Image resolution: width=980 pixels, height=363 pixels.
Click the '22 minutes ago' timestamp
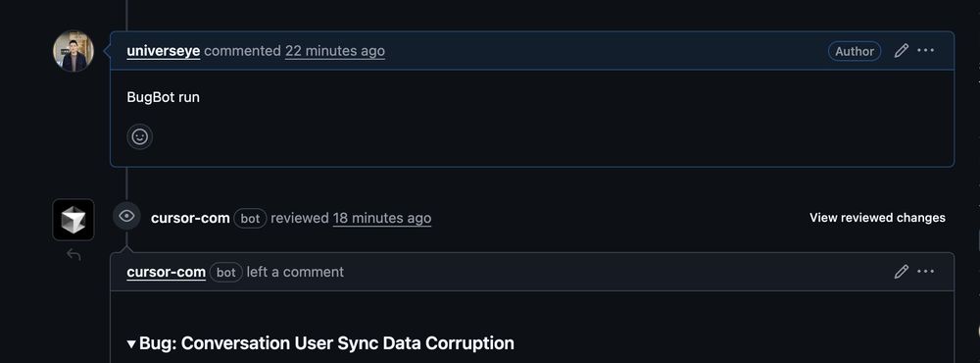(x=335, y=51)
